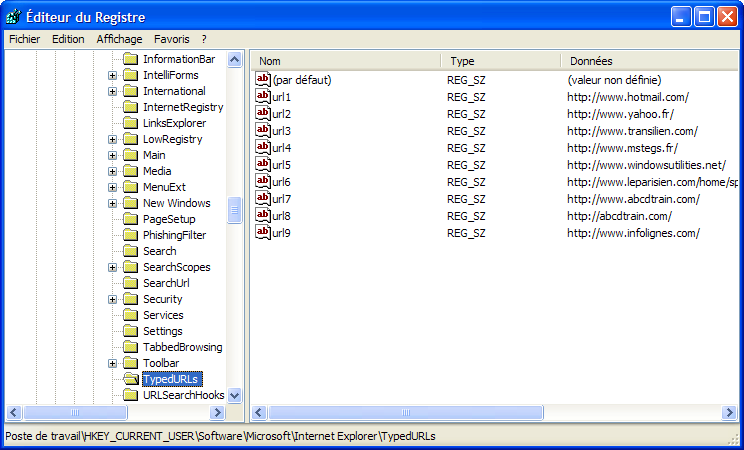Click the string value icon of url7
Viewport: 744px width, 450px height.
coord(263,198)
